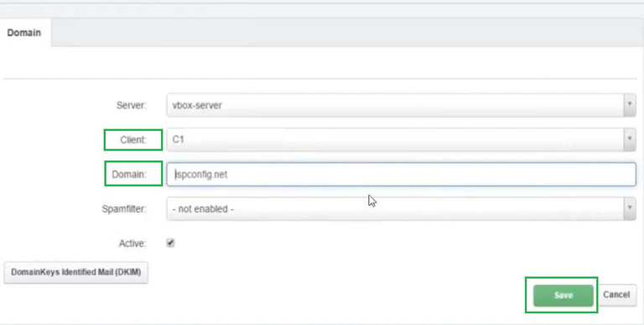
Task: Open DomainKeys Identified Mail (DKIM) settings
Action: (76, 272)
